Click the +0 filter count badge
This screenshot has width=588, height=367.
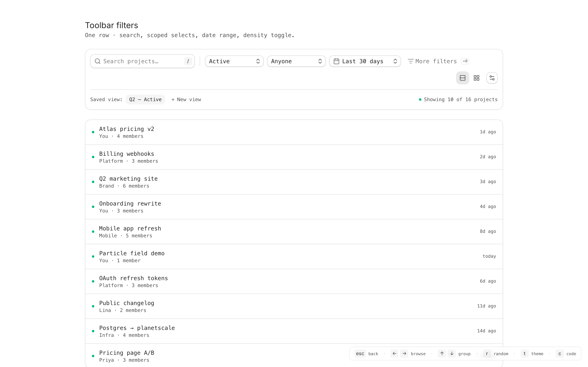pos(465,61)
